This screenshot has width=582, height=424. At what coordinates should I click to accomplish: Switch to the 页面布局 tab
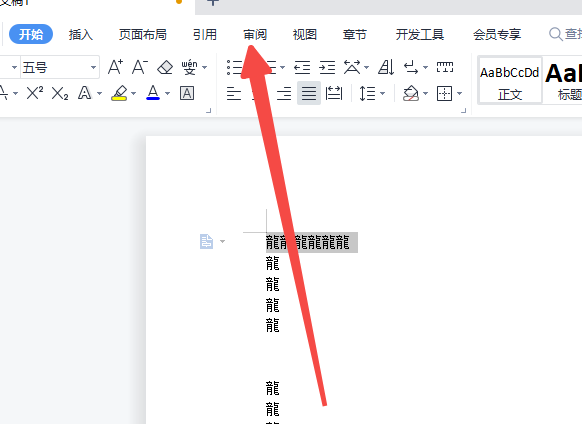point(143,35)
